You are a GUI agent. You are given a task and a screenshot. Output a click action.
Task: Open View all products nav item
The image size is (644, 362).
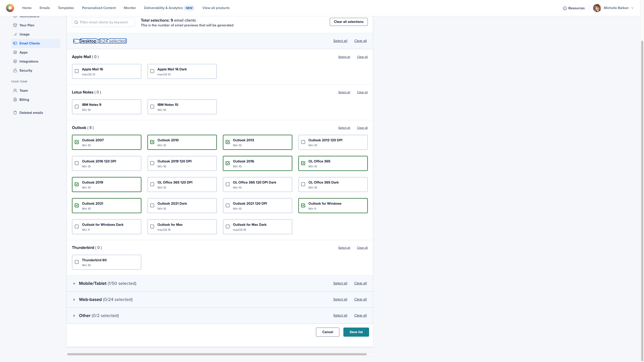click(216, 8)
